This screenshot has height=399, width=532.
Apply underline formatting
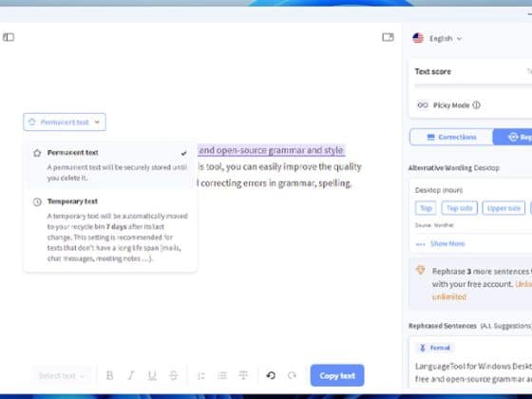click(x=152, y=375)
